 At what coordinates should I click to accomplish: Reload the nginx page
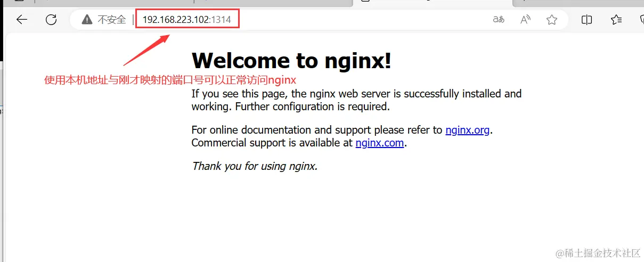click(x=51, y=20)
